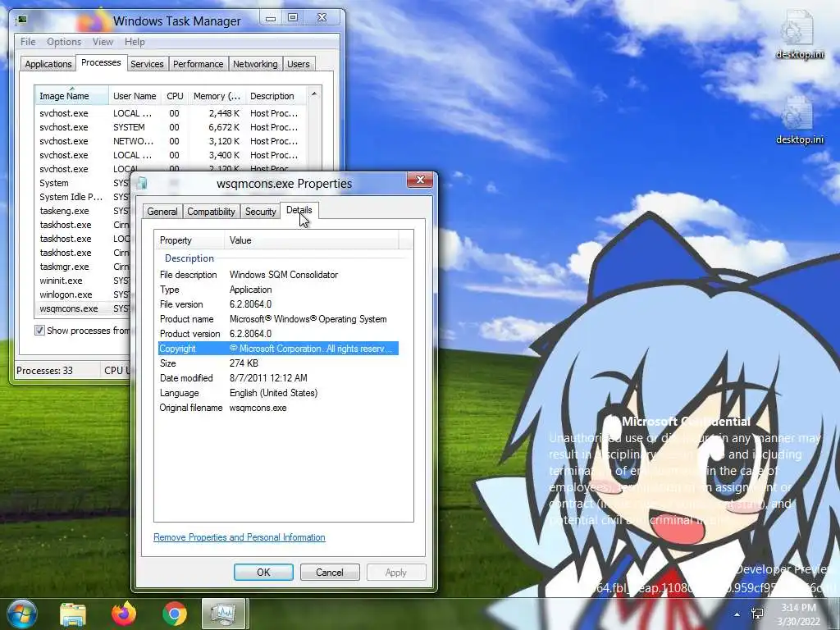Select the highlighted Copyright property row
The height and width of the screenshot is (630, 840).
pos(278,349)
